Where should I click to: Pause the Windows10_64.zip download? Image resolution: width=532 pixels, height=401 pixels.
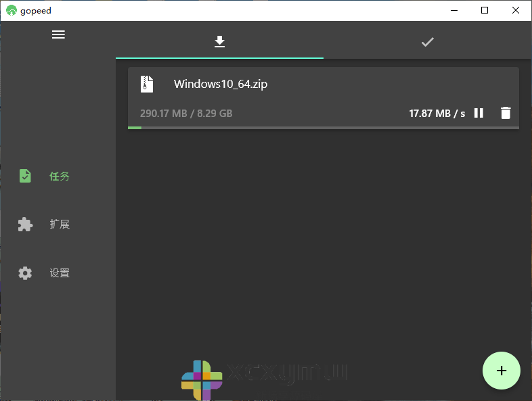[x=479, y=113]
